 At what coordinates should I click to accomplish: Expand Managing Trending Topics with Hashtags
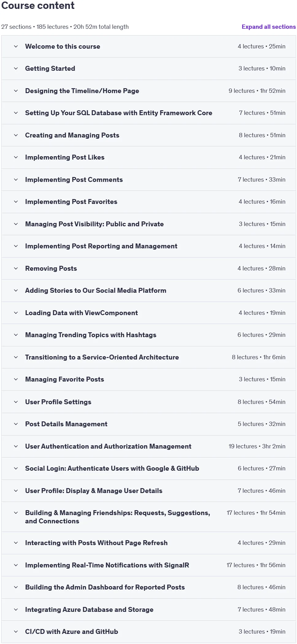click(x=148, y=335)
